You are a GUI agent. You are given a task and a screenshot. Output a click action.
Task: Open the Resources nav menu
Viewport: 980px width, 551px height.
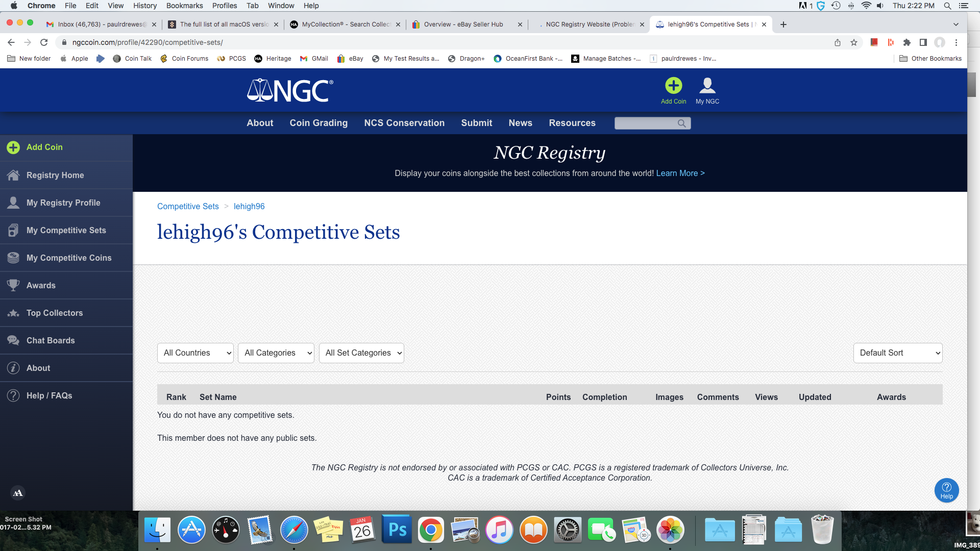572,123
